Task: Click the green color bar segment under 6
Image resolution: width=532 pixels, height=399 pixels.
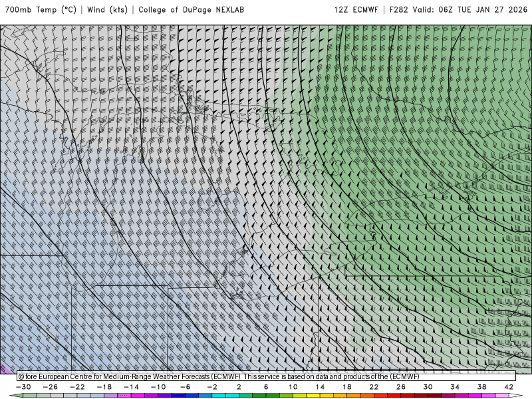Action: [x=259, y=396]
